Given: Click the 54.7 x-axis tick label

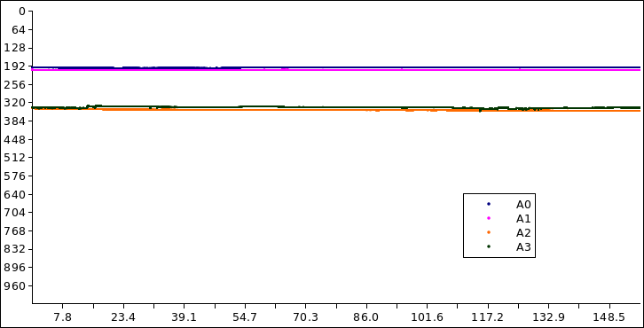Looking at the screenshot, I should [x=245, y=318].
